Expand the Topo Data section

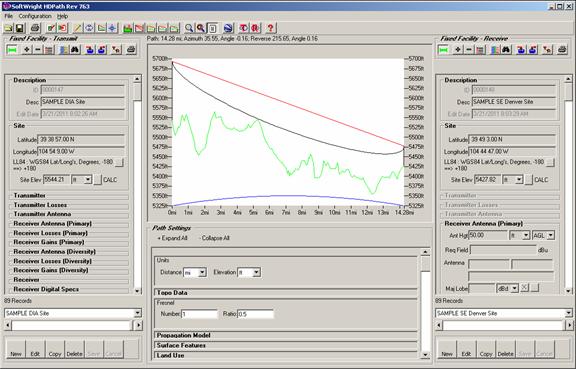[x=285, y=293]
